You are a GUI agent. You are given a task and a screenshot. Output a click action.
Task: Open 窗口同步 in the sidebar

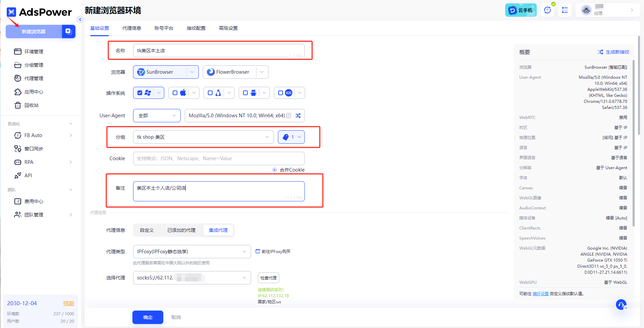34,149
